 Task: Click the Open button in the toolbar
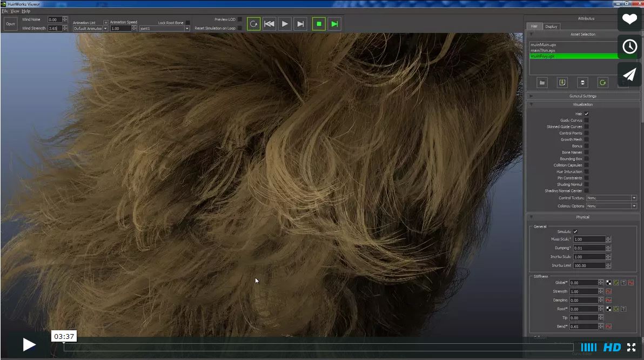coord(10,24)
